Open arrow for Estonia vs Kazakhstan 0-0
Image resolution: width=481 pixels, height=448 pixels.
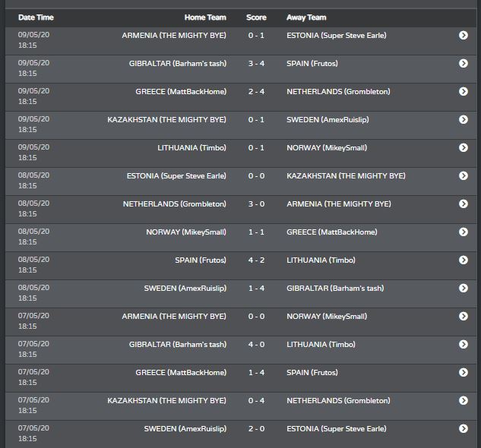pyautogui.click(x=464, y=175)
